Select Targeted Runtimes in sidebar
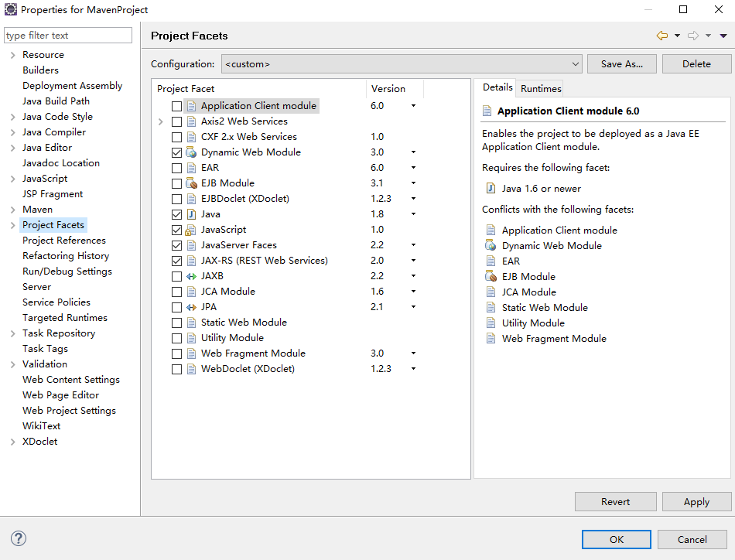 (65, 318)
